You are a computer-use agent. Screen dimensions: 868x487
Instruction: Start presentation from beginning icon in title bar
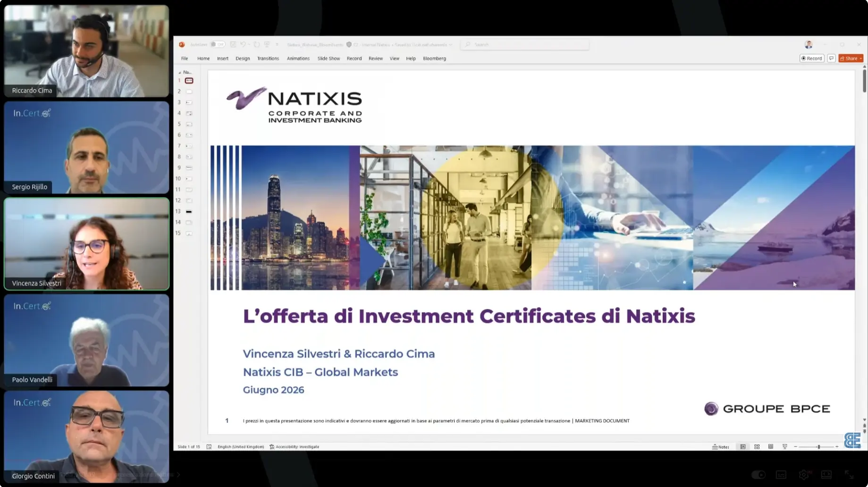click(267, 44)
